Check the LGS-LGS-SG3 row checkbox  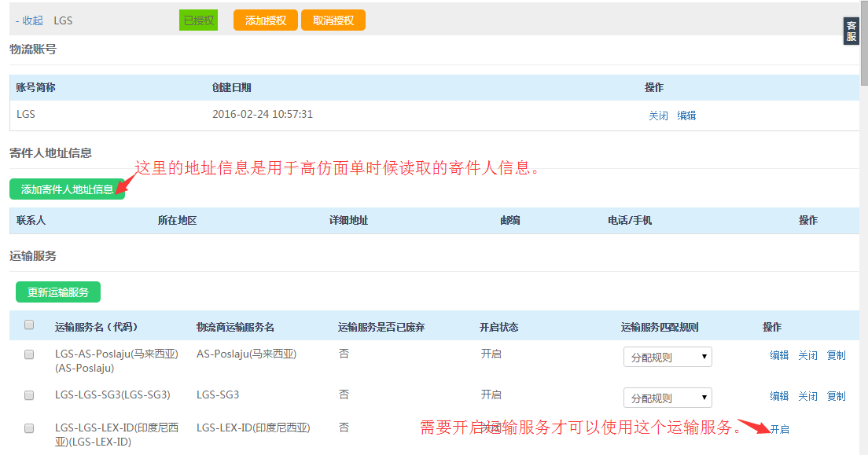29,395
